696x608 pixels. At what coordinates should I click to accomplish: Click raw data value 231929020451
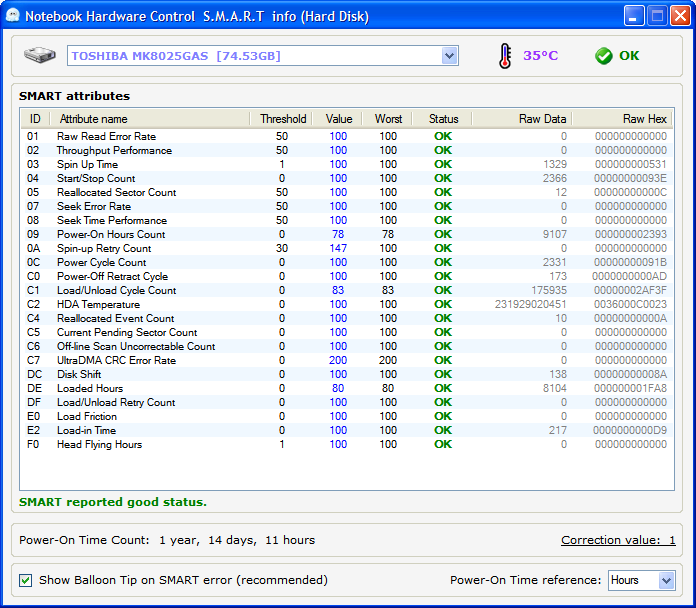point(530,304)
